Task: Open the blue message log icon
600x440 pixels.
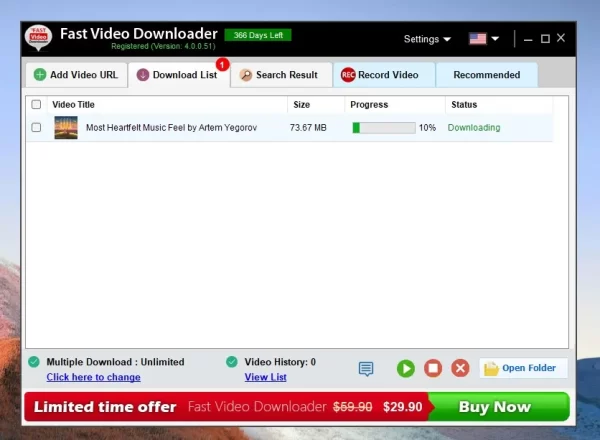Action: (x=366, y=369)
